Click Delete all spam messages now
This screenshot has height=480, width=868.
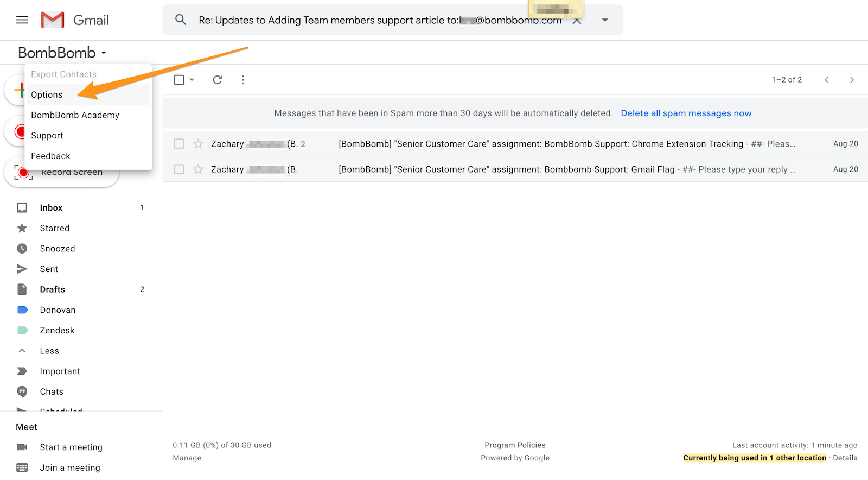click(686, 113)
